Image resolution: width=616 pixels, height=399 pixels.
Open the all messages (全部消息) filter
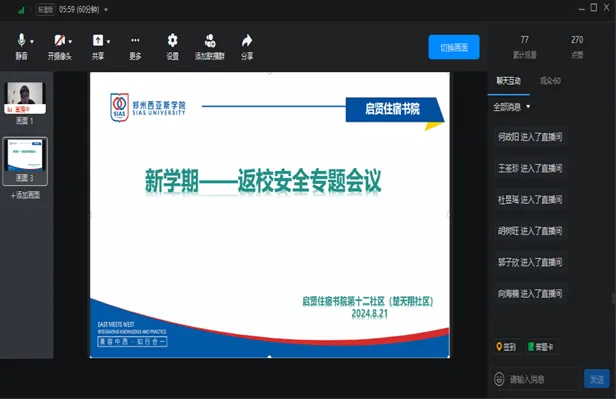512,107
